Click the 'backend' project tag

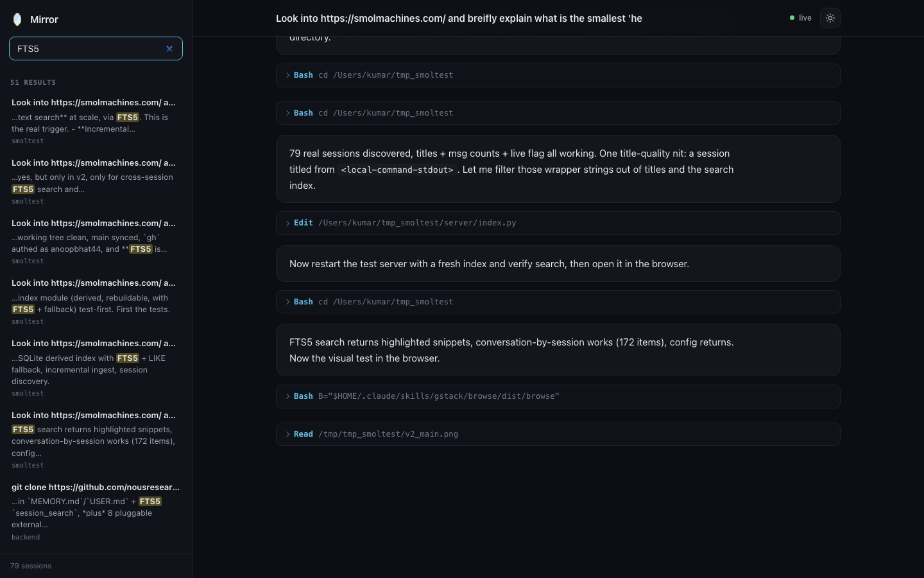[x=26, y=537]
